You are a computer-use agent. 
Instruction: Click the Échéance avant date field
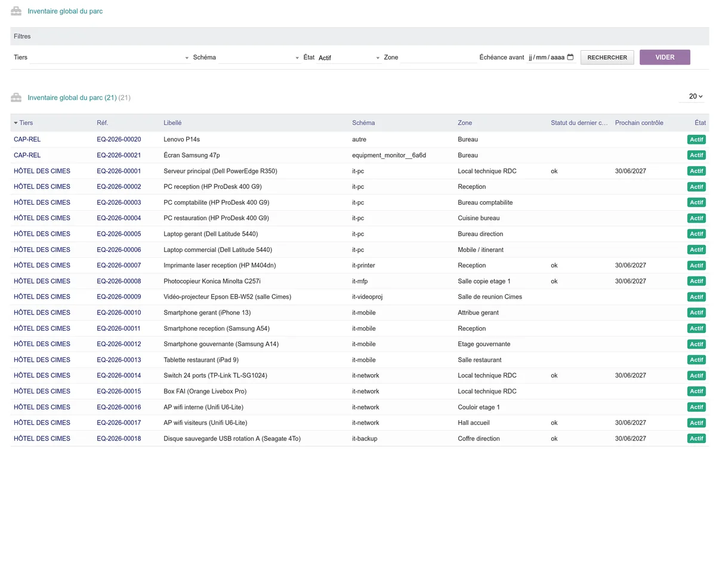(x=551, y=57)
